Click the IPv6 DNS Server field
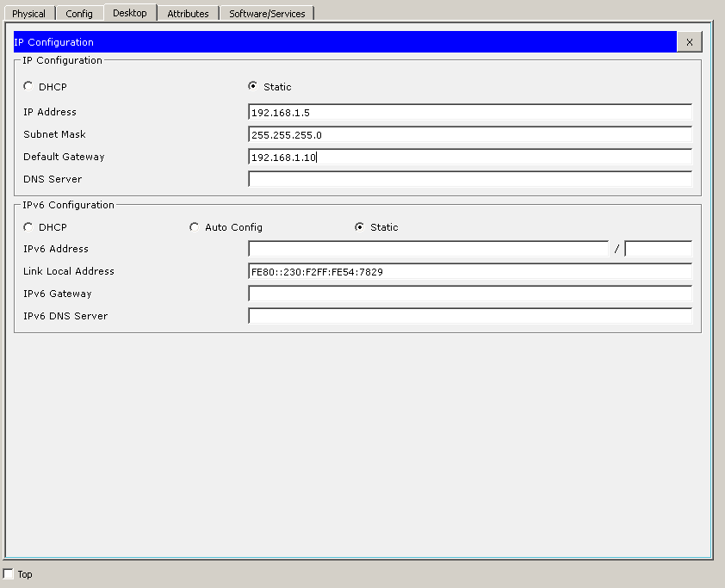This screenshot has width=725, height=588. click(470, 316)
